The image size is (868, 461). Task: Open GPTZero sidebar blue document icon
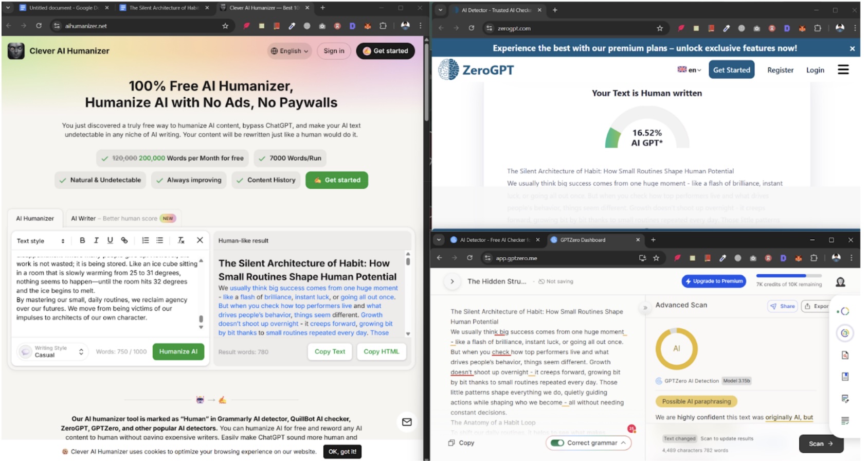click(x=845, y=377)
